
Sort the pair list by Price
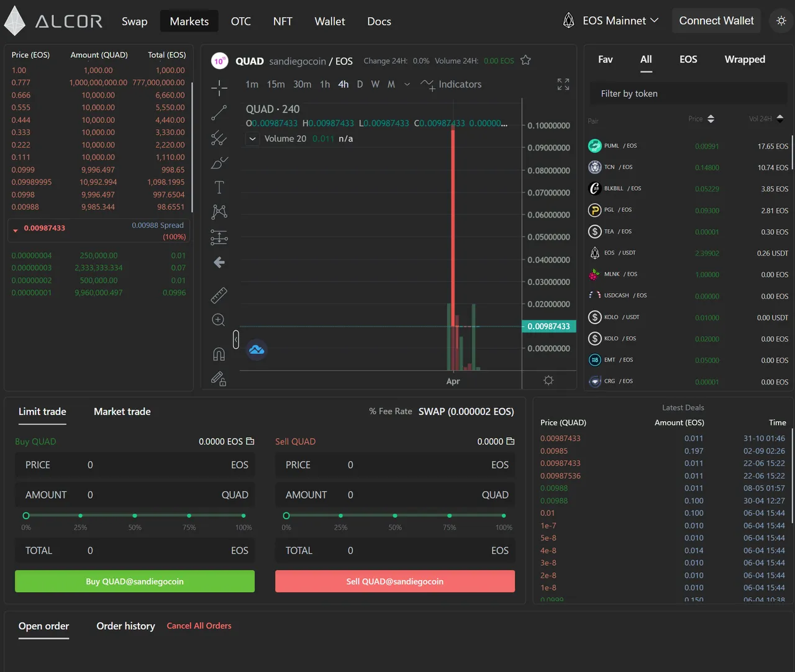(x=701, y=119)
